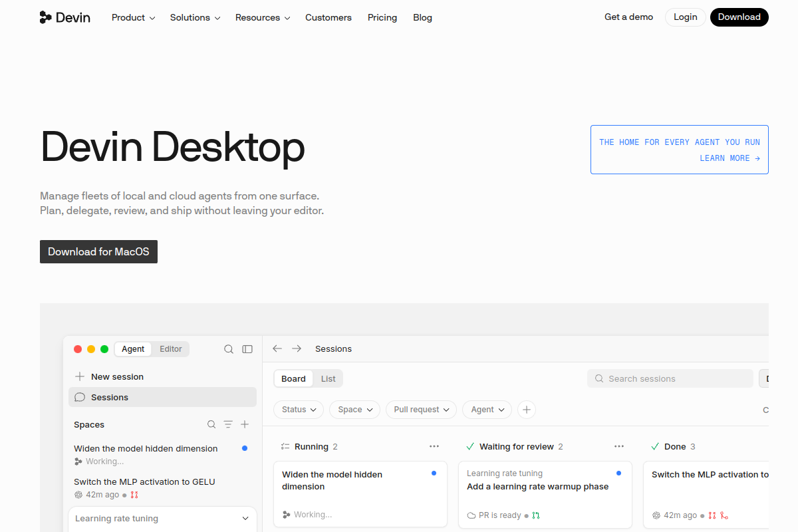This screenshot has width=798, height=532.
Task: Open the Agent filter dropdown
Action: coord(487,410)
